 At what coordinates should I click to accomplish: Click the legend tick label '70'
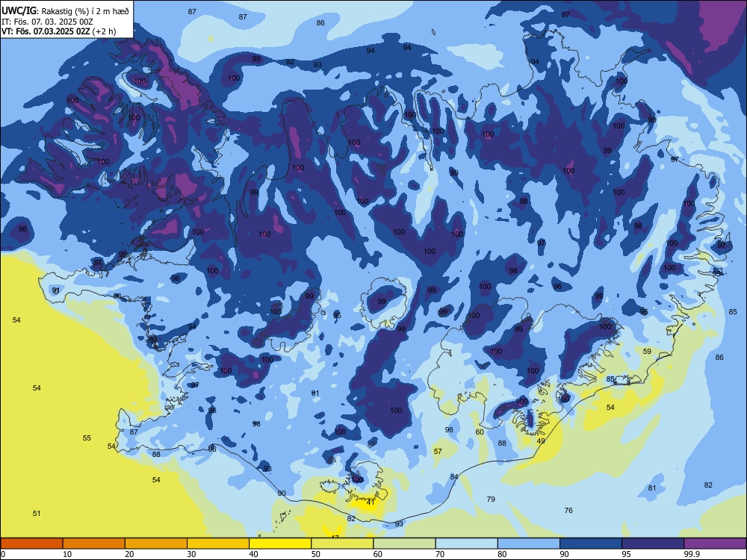pyautogui.click(x=440, y=554)
